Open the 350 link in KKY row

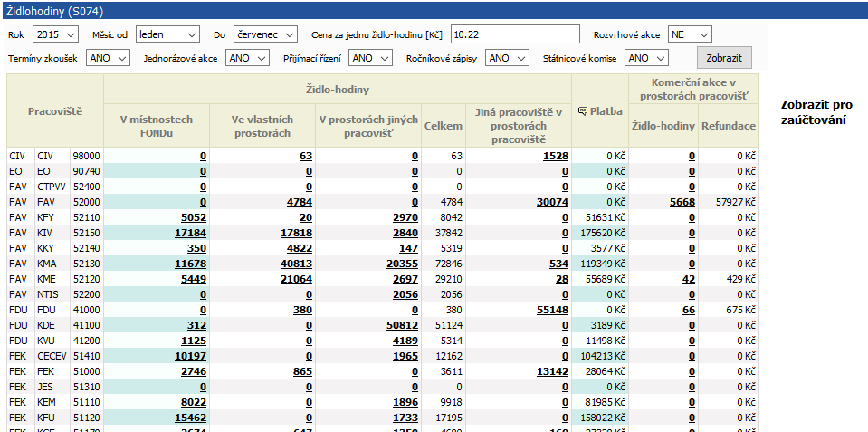click(x=196, y=248)
